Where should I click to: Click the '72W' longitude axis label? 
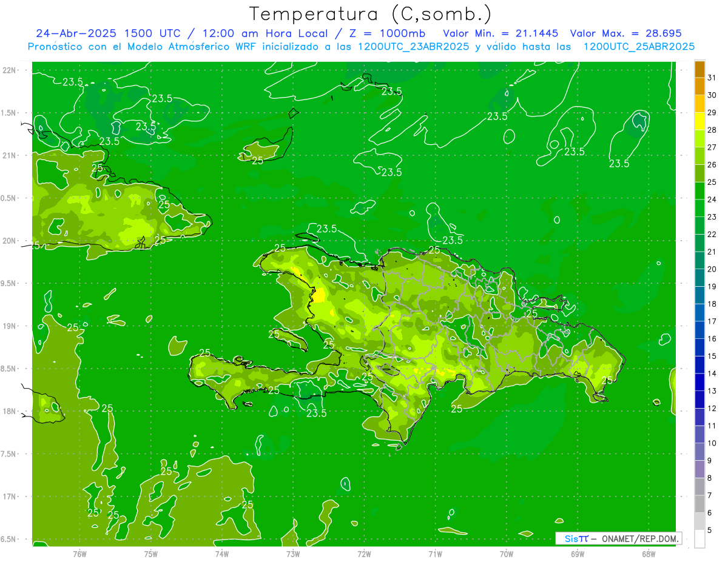pyautogui.click(x=364, y=554)
